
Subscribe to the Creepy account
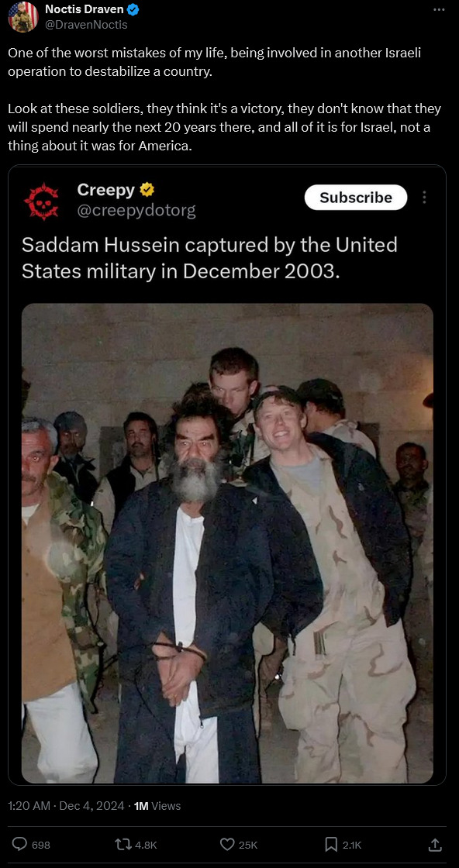point(355,198)
